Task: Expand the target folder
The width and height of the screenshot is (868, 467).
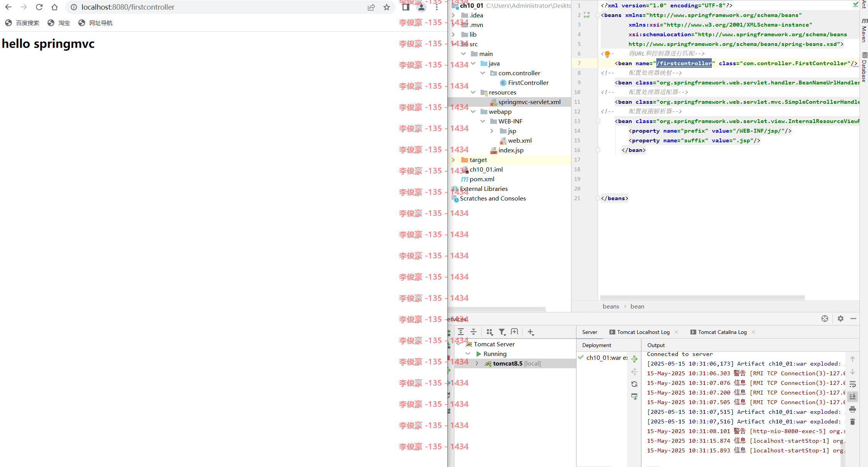Action: coord(453,160)
